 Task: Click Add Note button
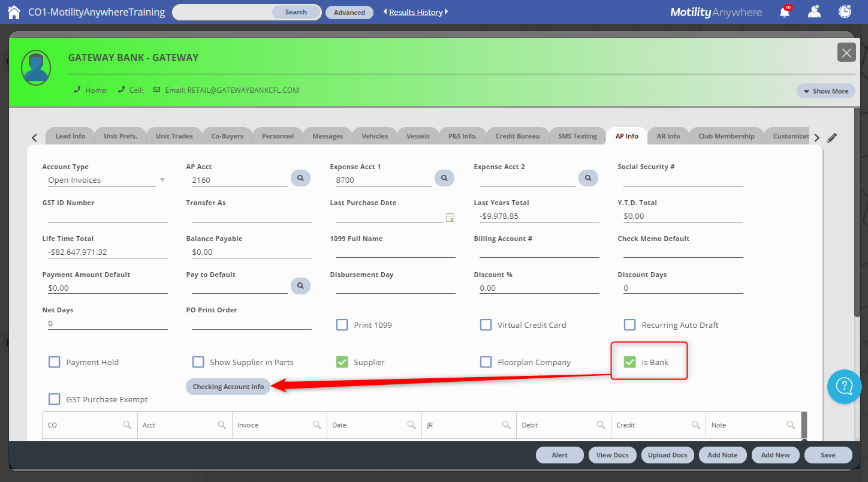pos(722,455)
